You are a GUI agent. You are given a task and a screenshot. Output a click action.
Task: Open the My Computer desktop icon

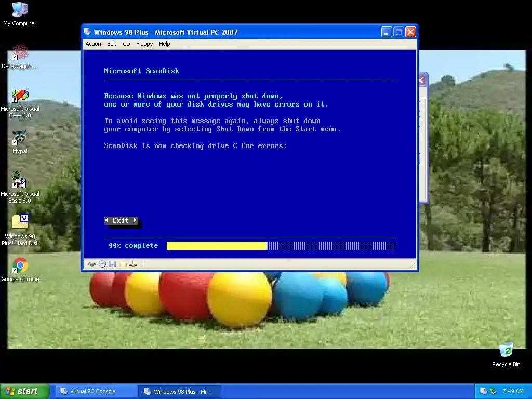20,14
